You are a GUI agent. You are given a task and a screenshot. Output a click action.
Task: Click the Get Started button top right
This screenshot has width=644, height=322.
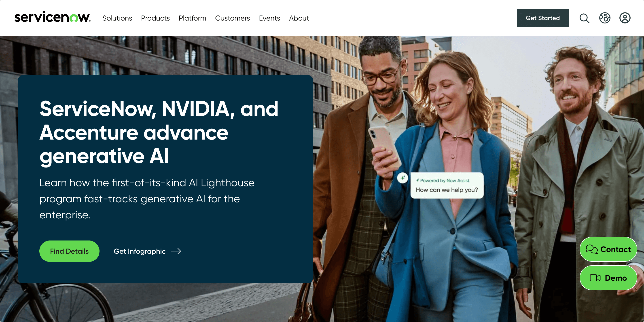542,18
